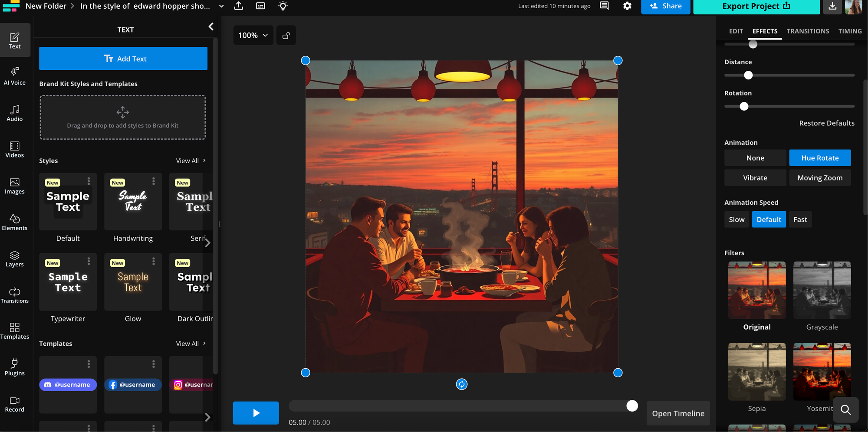
Task: Apply the Sepia filter thumbnail
Action: (x=756, y=371)
